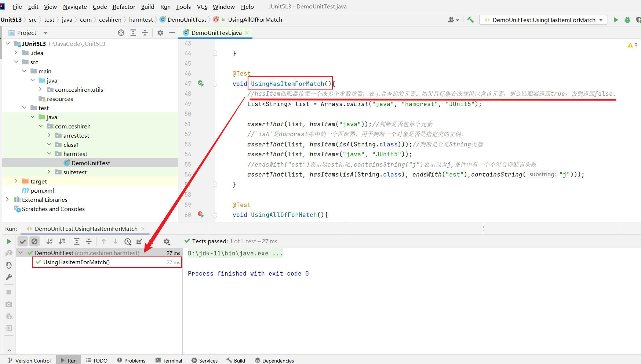Select pom.xml in the project tree

point(42,190)
